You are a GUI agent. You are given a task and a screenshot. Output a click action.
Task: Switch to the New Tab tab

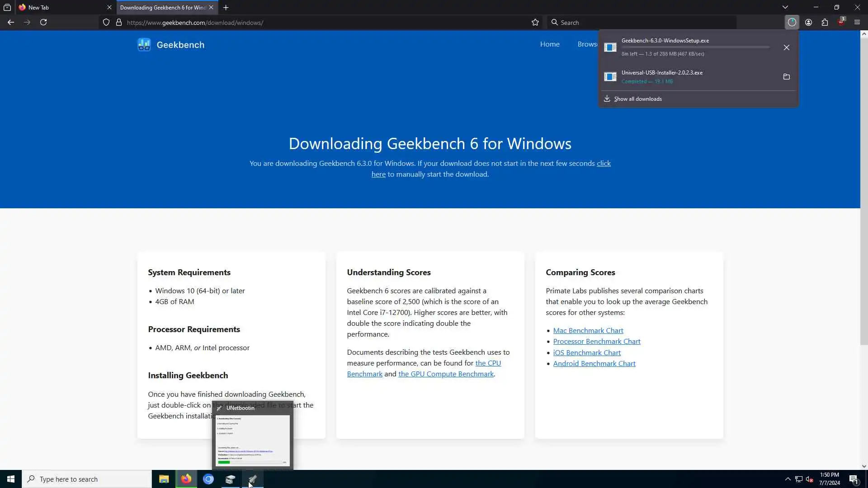click(x=63, y=7)
